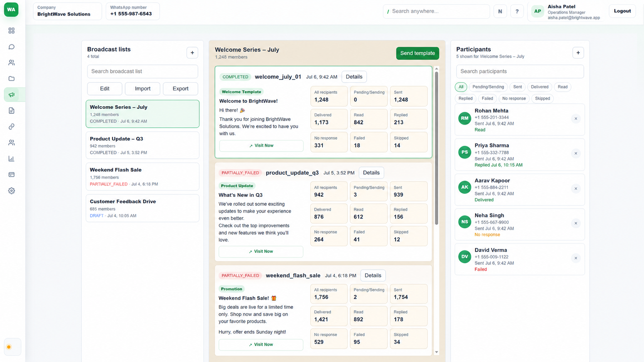Toggle the Skipped participant filter
644x362 pixels.
point(542,98)
